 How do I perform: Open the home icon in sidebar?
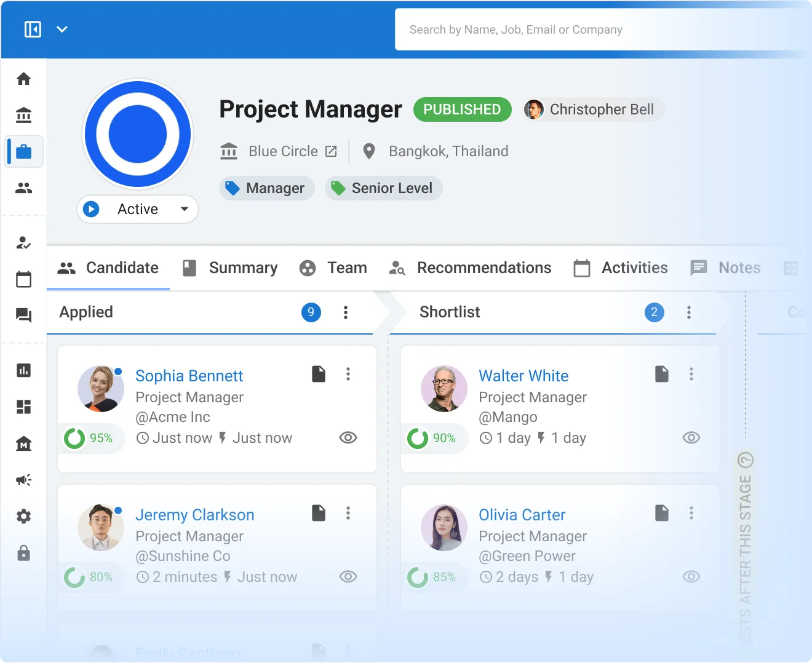tap(23, 79)
